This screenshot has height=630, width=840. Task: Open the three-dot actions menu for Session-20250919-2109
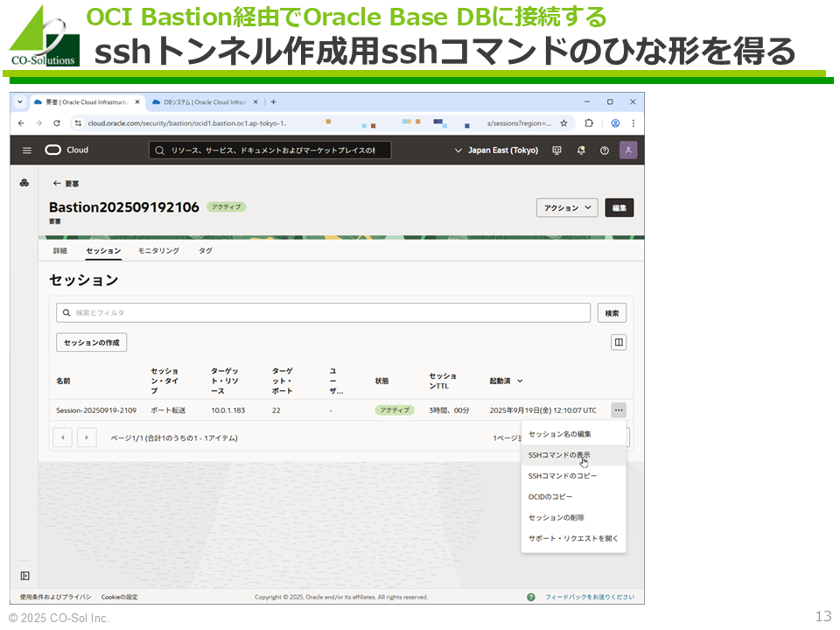pyautogui.click(x=619, y=410)
